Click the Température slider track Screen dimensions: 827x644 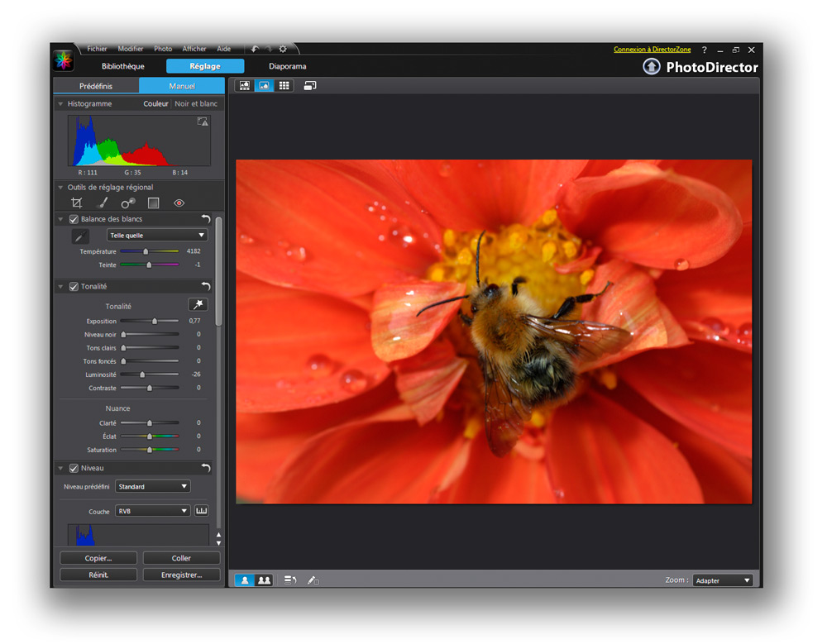tap(150, 251)
